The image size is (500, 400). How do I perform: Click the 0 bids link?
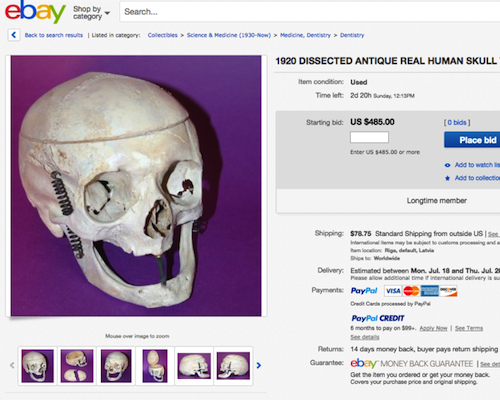(x=457, y=123)
